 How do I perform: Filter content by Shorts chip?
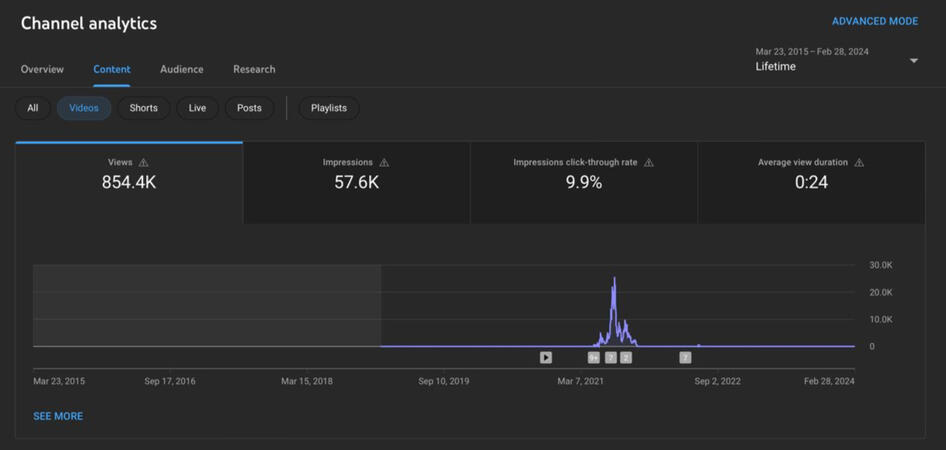pos(143,108)
